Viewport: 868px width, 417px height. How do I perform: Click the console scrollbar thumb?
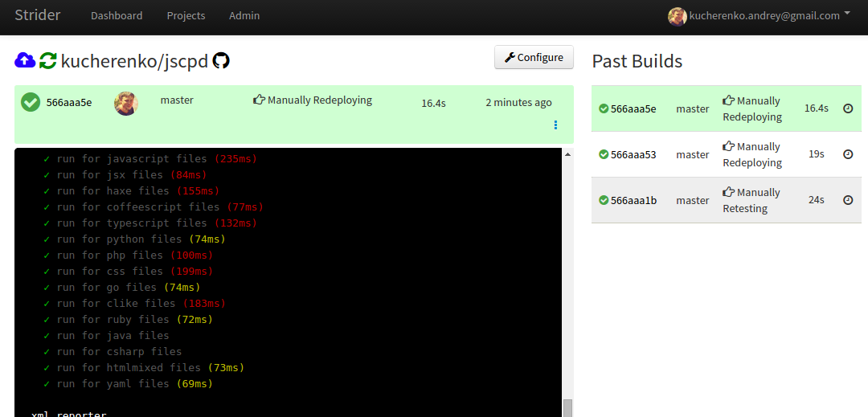pos(567,408)
